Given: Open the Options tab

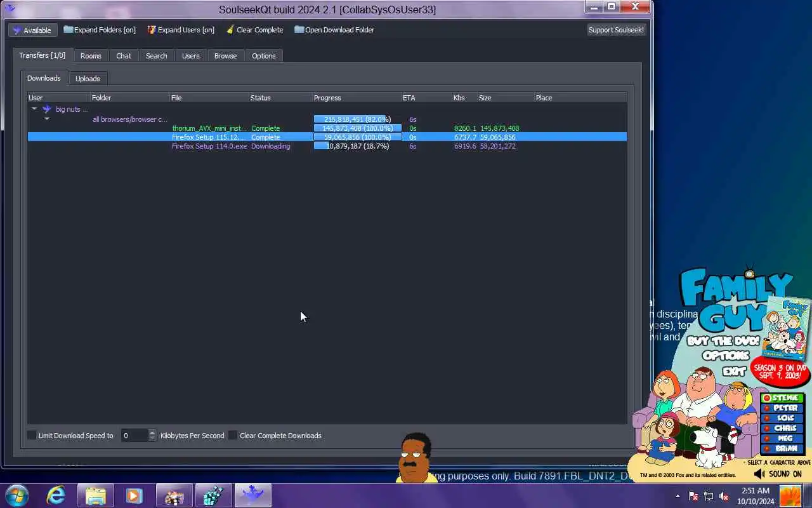Looking at the screenshot, I should coord(263,56).
